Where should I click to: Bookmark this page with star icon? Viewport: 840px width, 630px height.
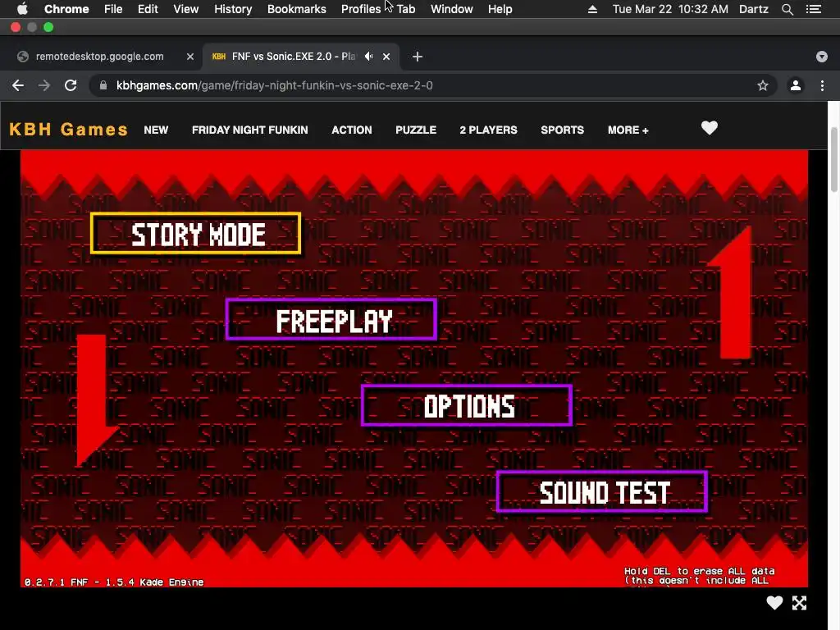coord(762,85)
